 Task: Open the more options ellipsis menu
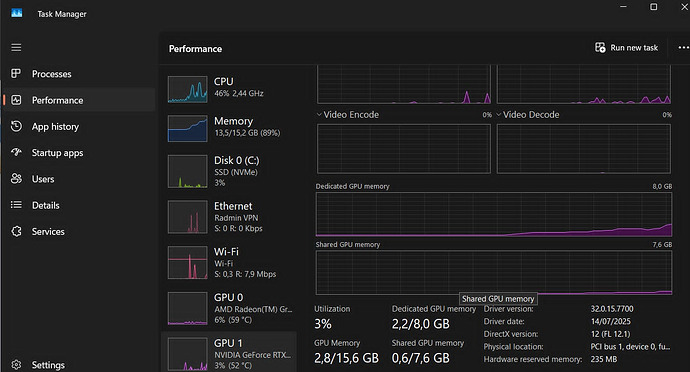click(x=683, y=48)
